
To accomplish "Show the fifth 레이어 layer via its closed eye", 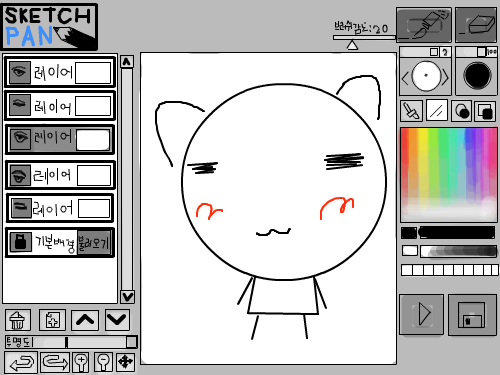I will coord(21,208).
